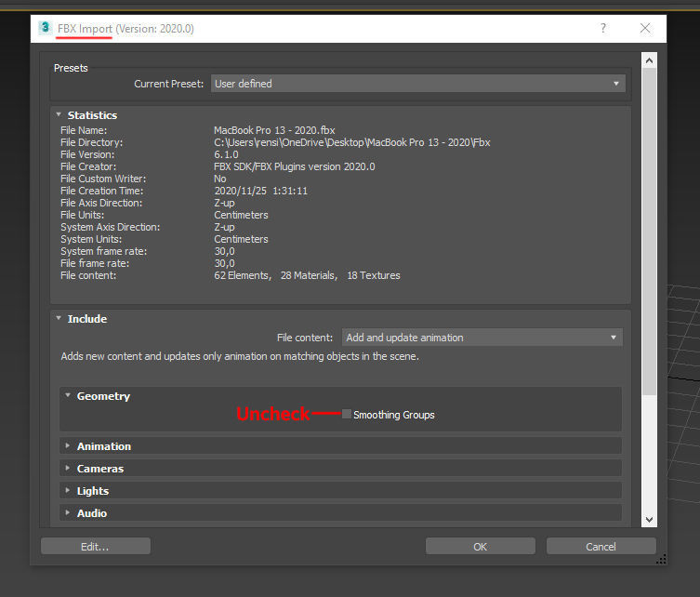The image size is (700, 597).
Task: Click the 'FBX Import (Version: 2020.0)' title text
Action: pos(125,29)
